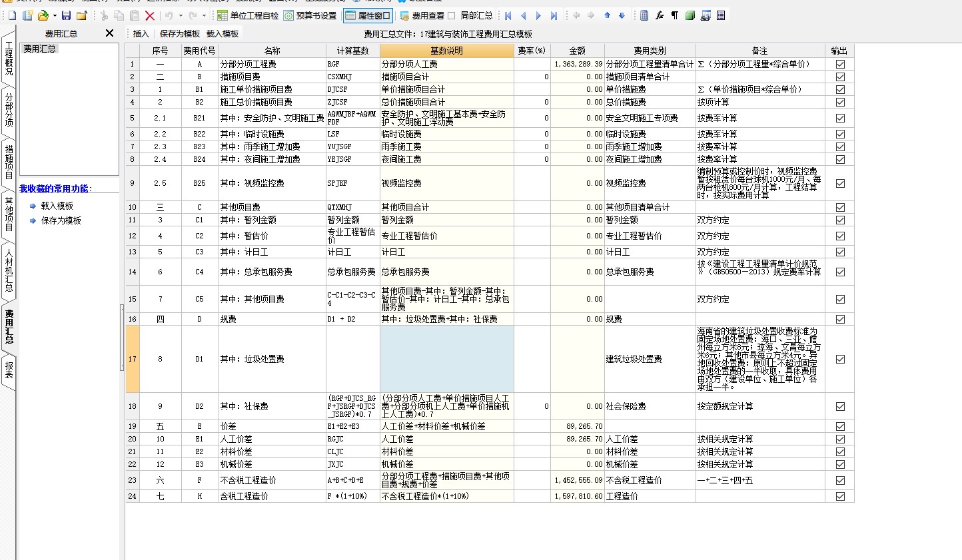
Task: Switch to 措施项目 vertical tab
Action: [x=9, y=162]
